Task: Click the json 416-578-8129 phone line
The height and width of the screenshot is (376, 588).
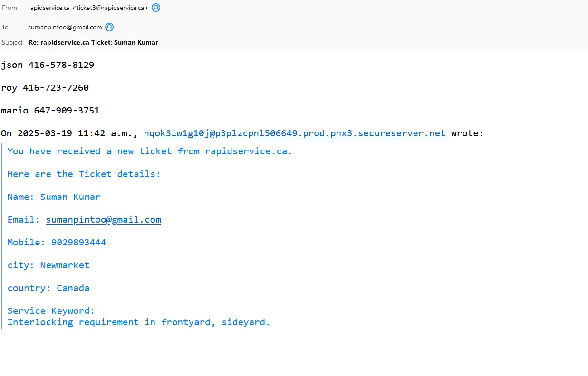Action: (x=48, y=65)
